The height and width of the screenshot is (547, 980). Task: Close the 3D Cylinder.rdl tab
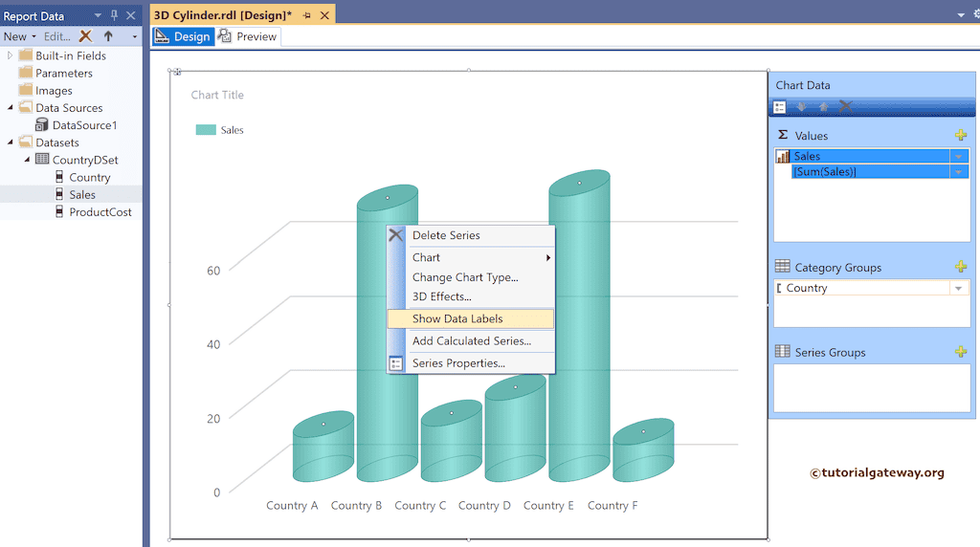pyautogui.click(x=325, y=15)
